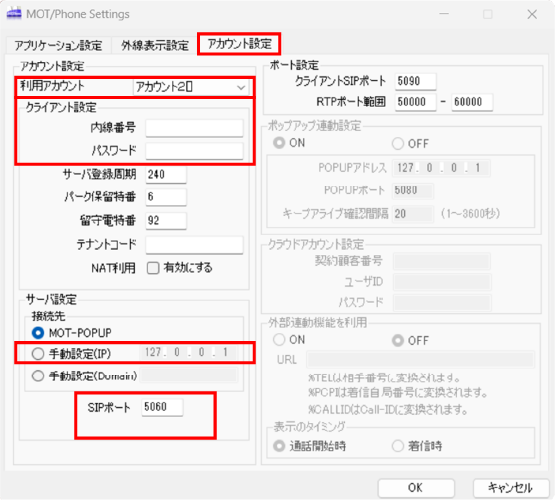Viewport: 555px width, 500px height.
Task: Click the 手動設定(IP) address field 127.0.0.1
Action: [189, 353]
